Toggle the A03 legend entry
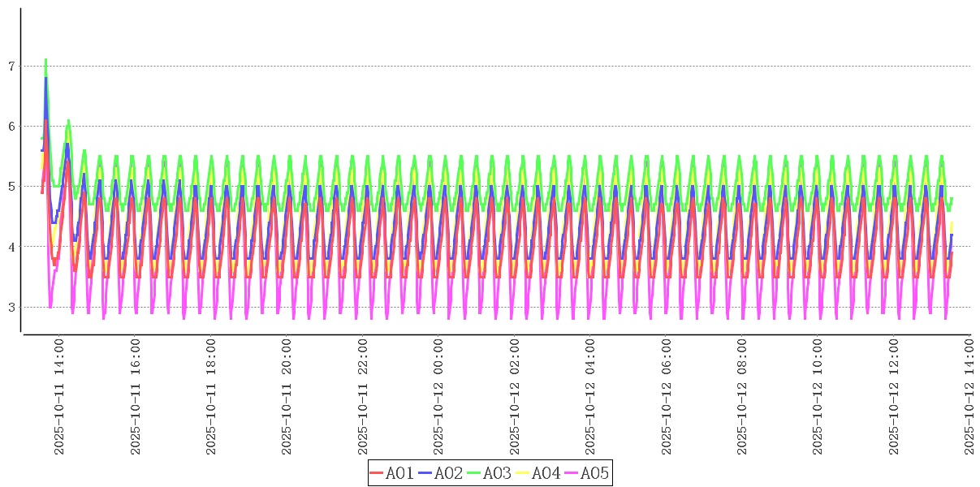 coord(497,473)
